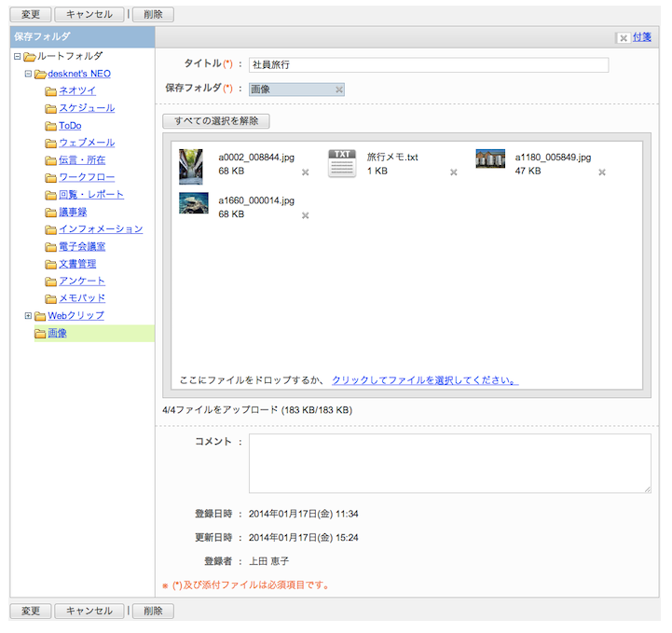The height and width of the screenshot is (633, 672).
Task: Click the top 変更 button
Action: pyautogui.click(x=30, y=15)
